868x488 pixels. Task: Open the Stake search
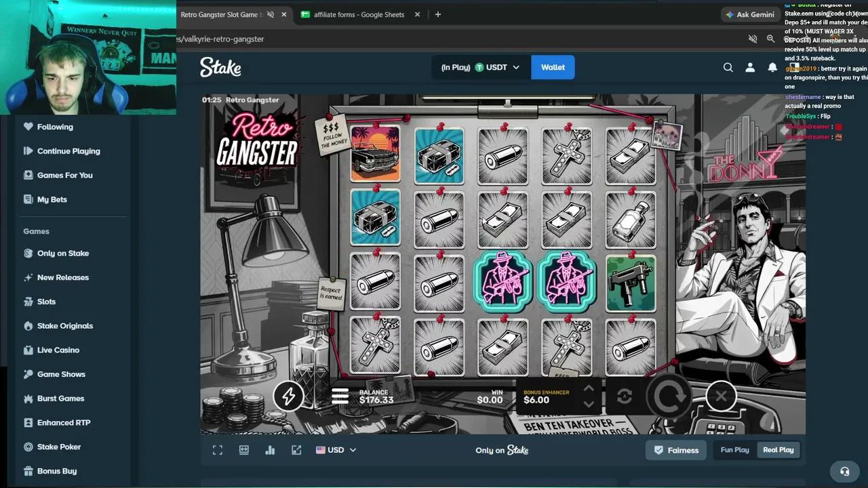tap(728, 67)
